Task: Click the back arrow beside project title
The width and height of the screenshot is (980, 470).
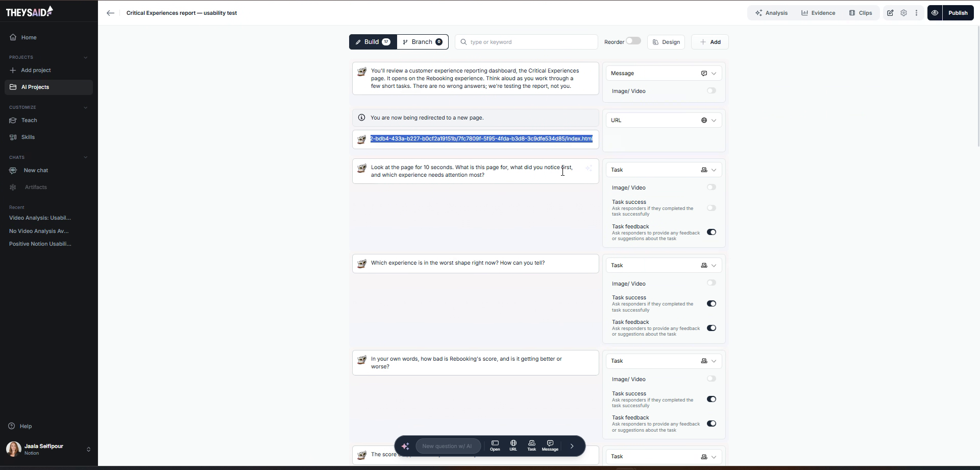Action: click(110, 13)
